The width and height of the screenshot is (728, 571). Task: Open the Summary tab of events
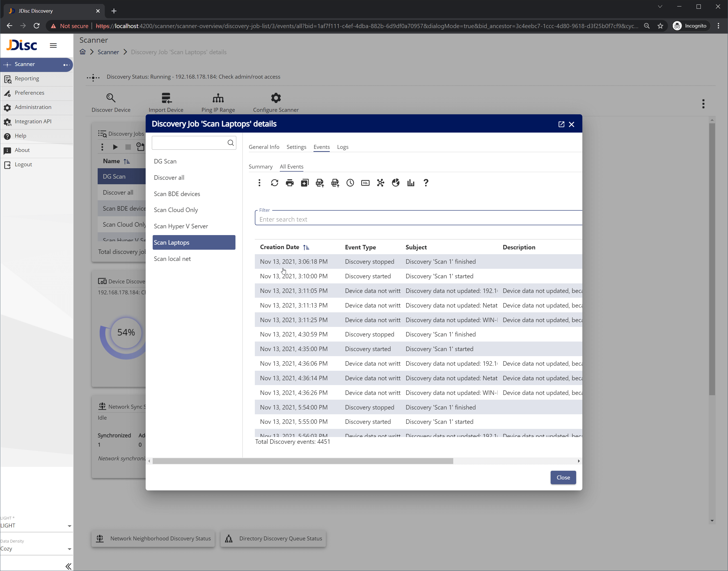260,167
